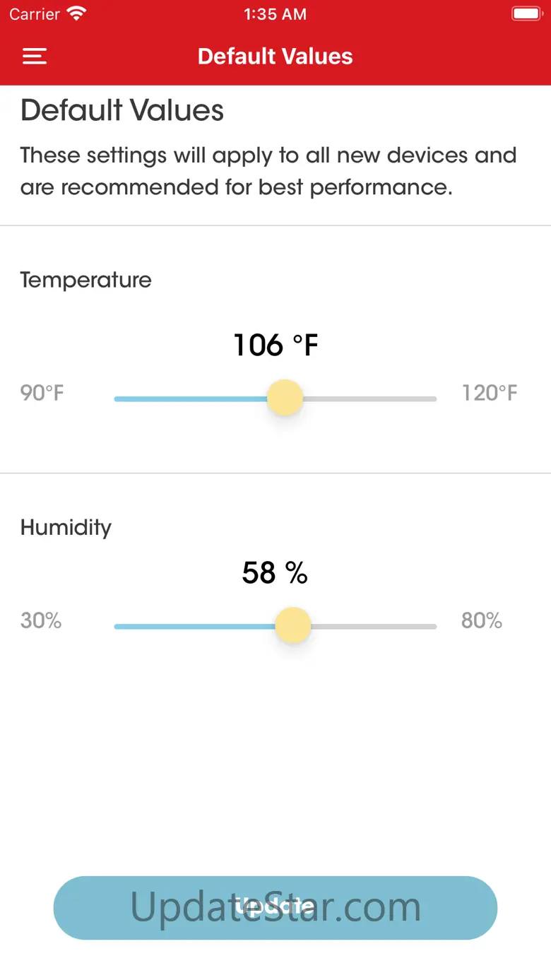Tap the settings description paragraph text

tap(268, 171)
